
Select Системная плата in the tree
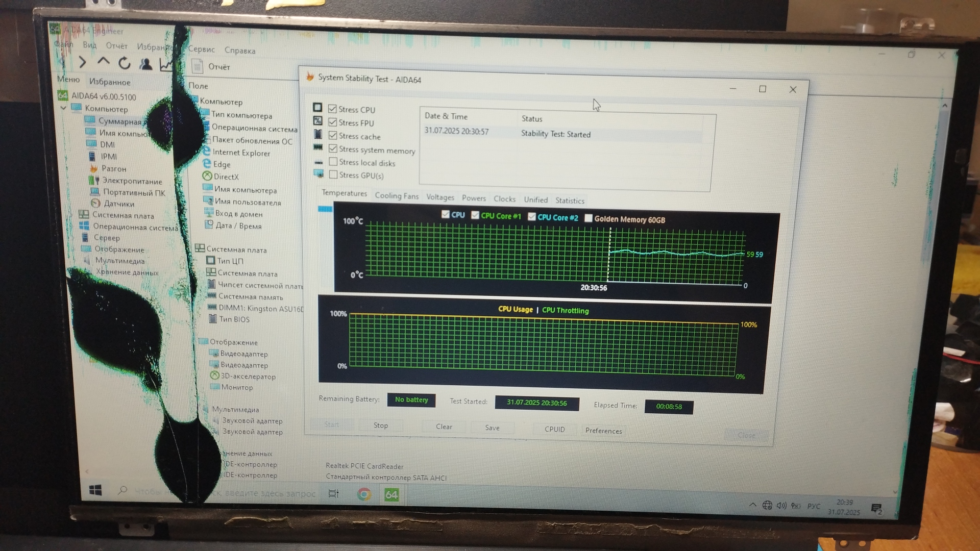[x=122, y=215]
